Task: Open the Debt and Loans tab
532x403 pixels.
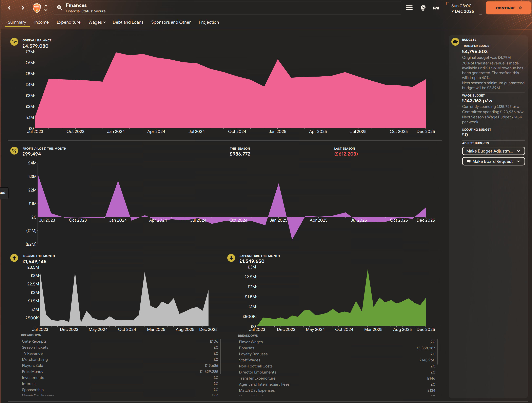Action: (x=128, y=22)
